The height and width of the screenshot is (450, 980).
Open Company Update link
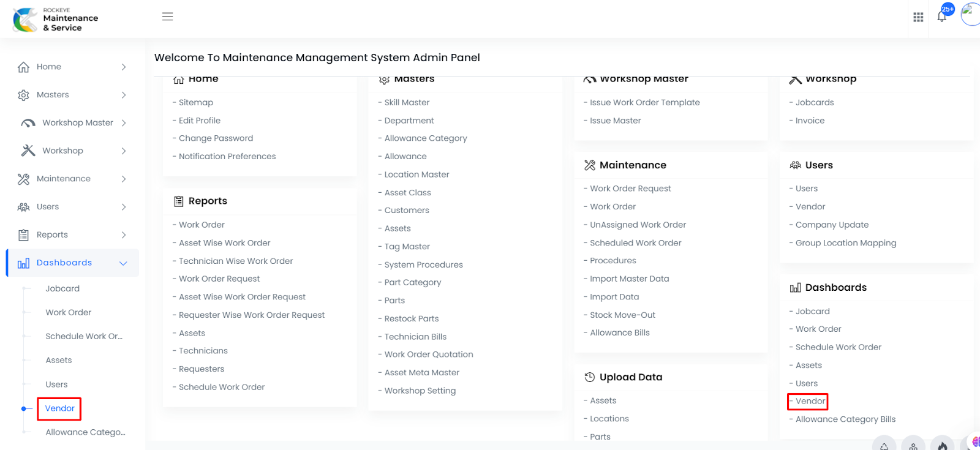[832, 225]
